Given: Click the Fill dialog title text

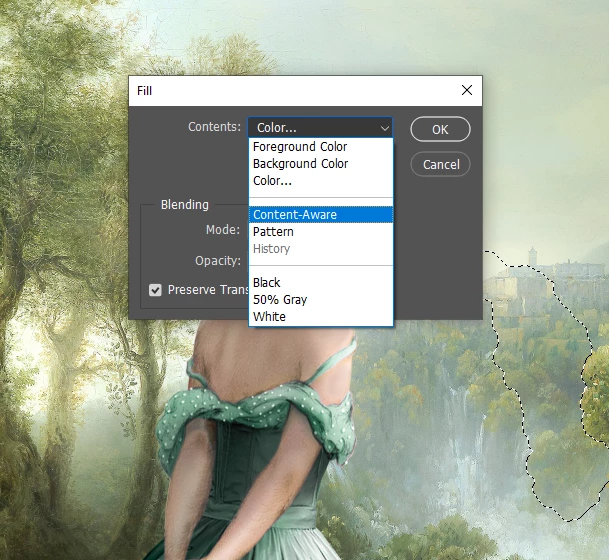Looking at the screenshot, I should [144, 91].
